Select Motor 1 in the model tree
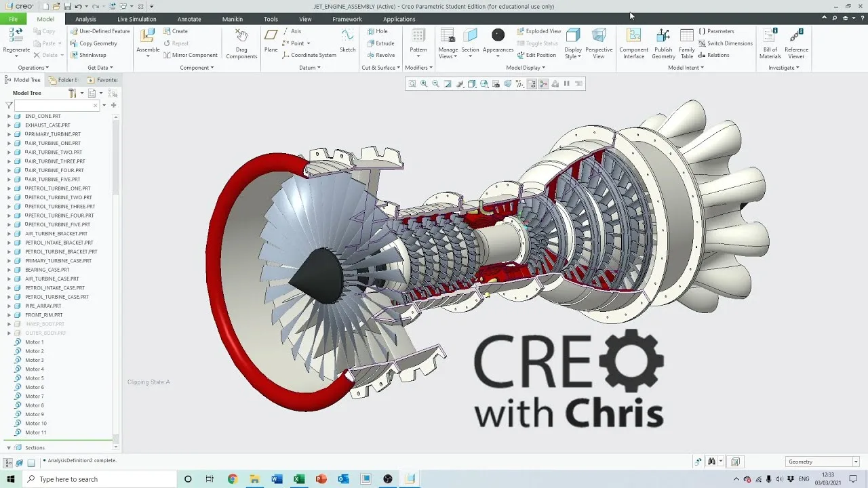The width and height of the screenshot is (868, 488). 34,342
